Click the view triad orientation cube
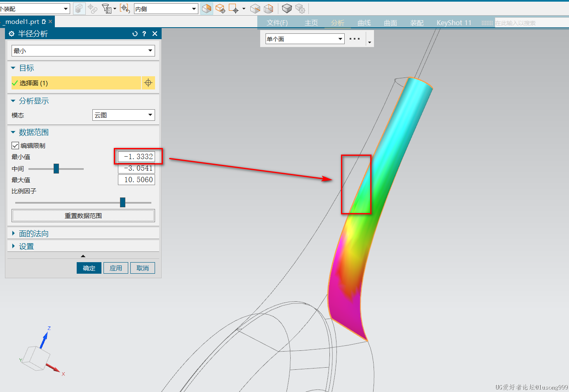The image size is (569, 392). pyautogui.click(x=35, y=358)
